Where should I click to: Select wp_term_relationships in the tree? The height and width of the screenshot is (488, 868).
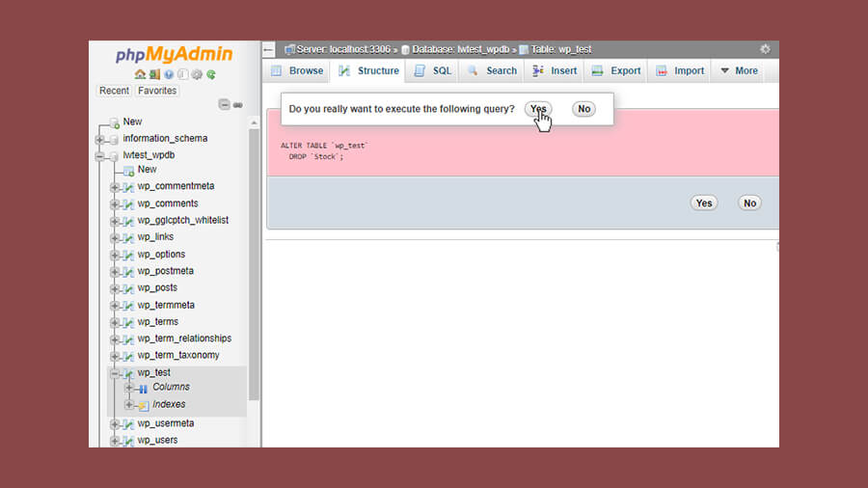click(184, 339)
